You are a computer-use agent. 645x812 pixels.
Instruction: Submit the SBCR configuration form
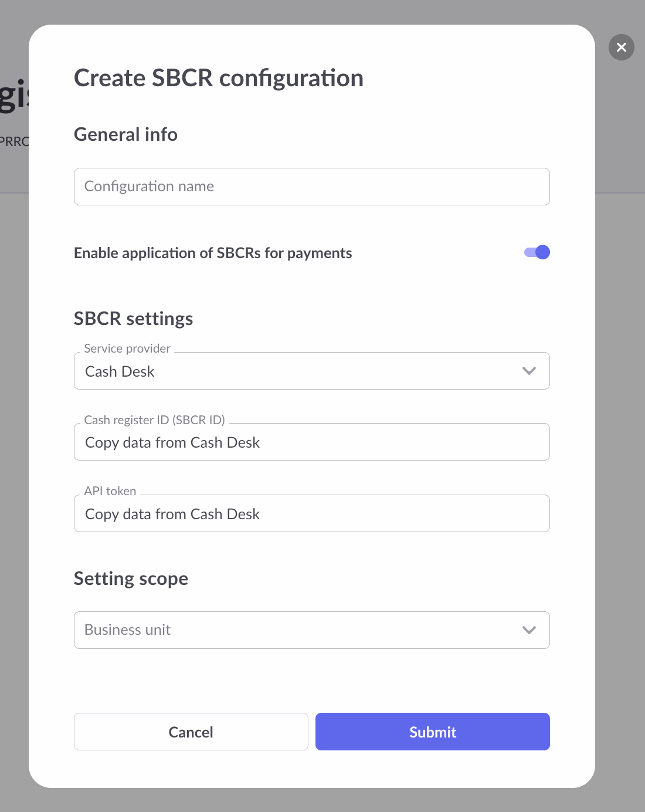432,732
